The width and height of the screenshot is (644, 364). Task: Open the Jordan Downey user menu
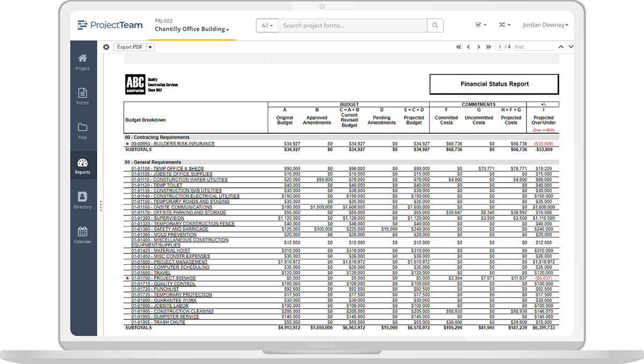[x=545, y=25]
